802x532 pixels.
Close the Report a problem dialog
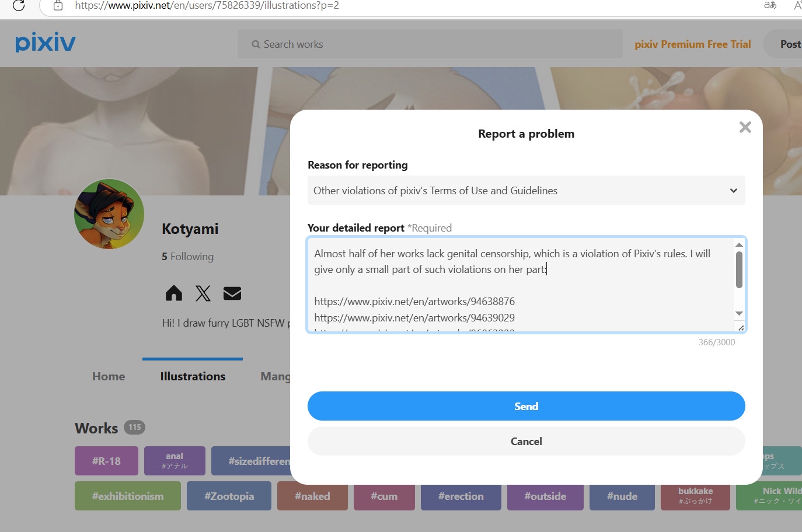[x=745, y=127]
